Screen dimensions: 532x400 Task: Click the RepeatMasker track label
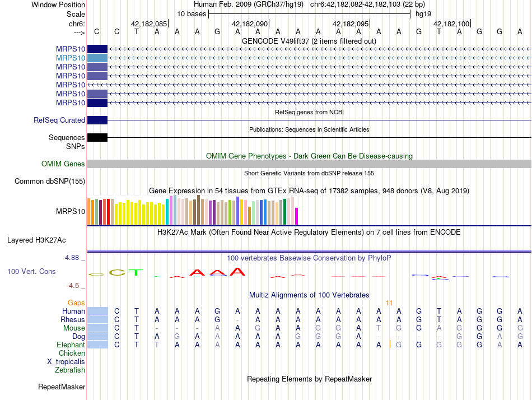click(x=62, y=387)
